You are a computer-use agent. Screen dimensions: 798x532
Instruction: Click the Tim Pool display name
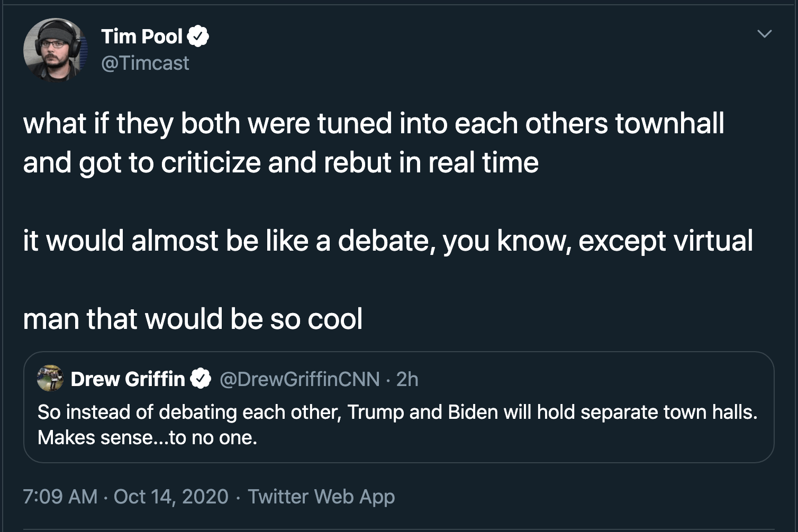[143, 36]
